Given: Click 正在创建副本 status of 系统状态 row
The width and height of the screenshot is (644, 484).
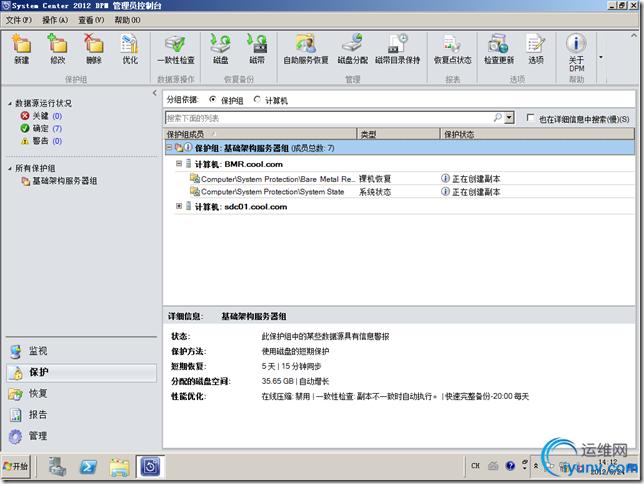Looking at the screenshot, I should click(x=471, y=192).
